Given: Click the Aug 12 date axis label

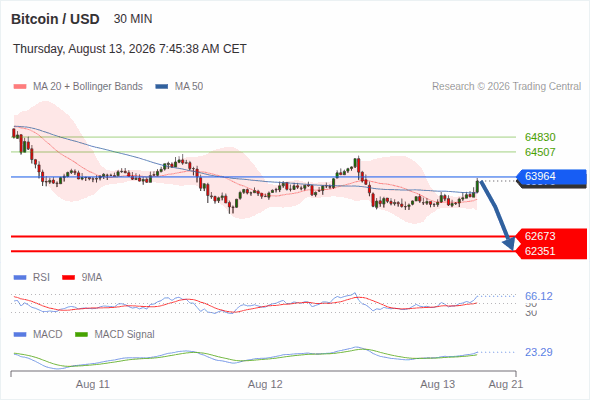Looking at the screenshot, I should click(265, 384).
